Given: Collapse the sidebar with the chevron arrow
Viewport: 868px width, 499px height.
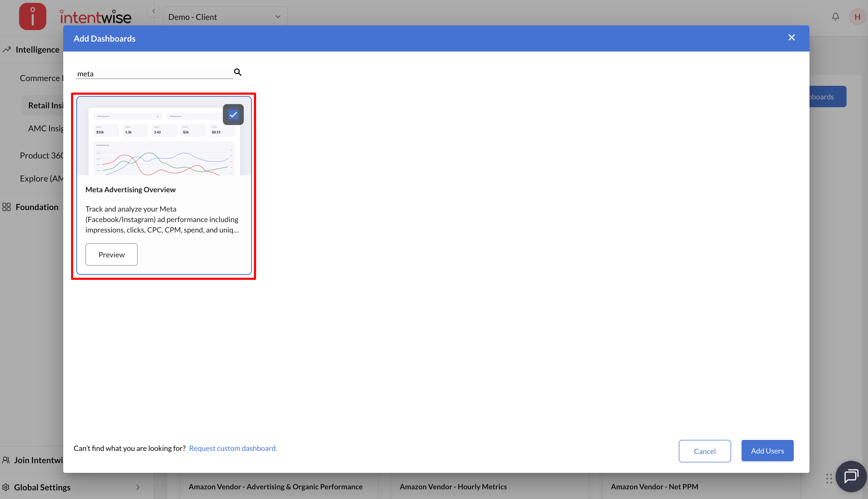Looking at the screenshot, I should pyautogui.click(x=154, y=11).
